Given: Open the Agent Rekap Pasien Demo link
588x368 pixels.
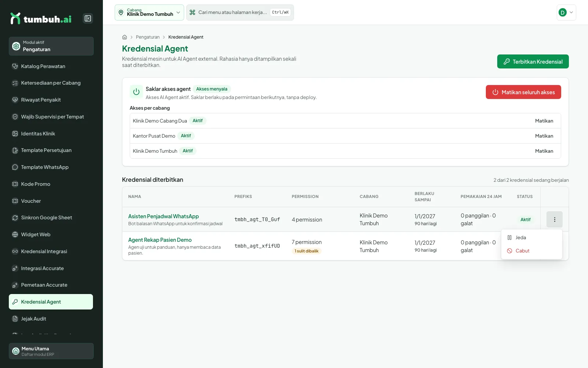Looking at the screenshot, I should pos(160,240).
